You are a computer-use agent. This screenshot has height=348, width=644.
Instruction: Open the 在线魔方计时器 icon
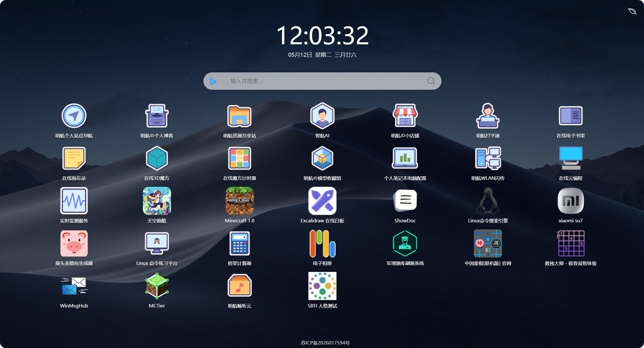(240, 158)
